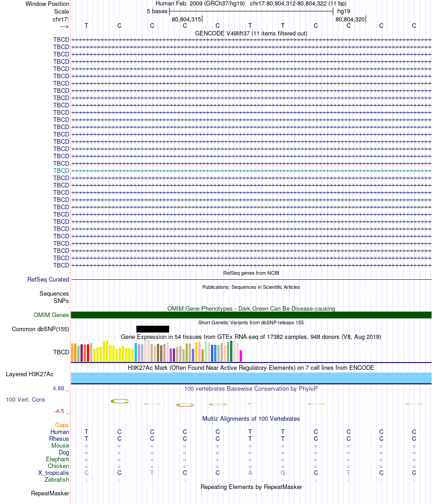Click the light blue H3K27Ac signal bar
432x504 pixels.
pos(251,378)
